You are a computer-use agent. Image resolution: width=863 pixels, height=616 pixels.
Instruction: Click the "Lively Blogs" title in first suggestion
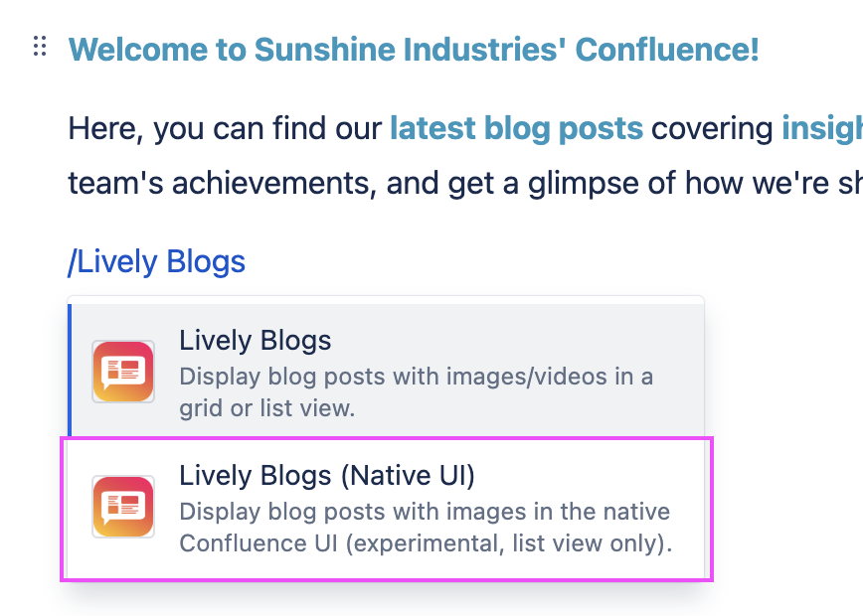(255, 341)
